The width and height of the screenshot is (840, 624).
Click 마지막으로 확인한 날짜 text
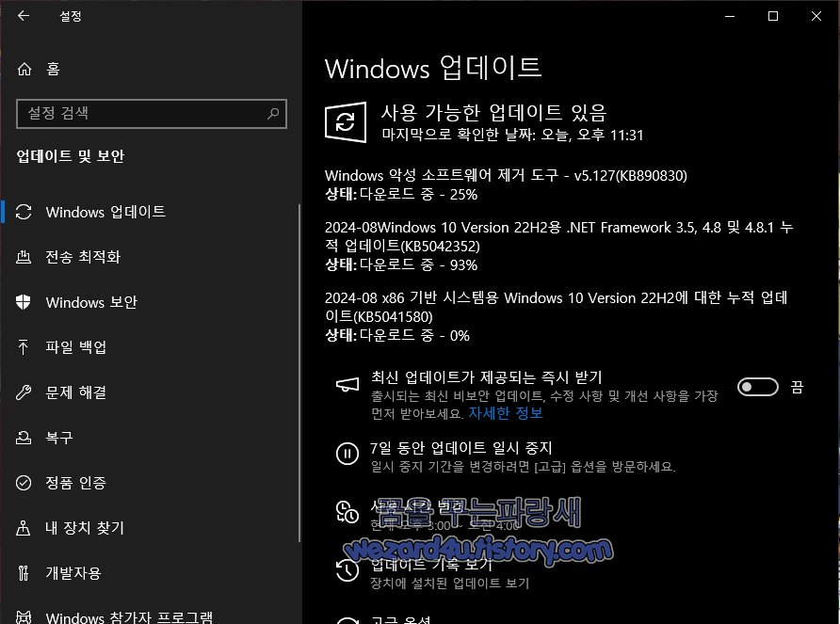(512, 135)
